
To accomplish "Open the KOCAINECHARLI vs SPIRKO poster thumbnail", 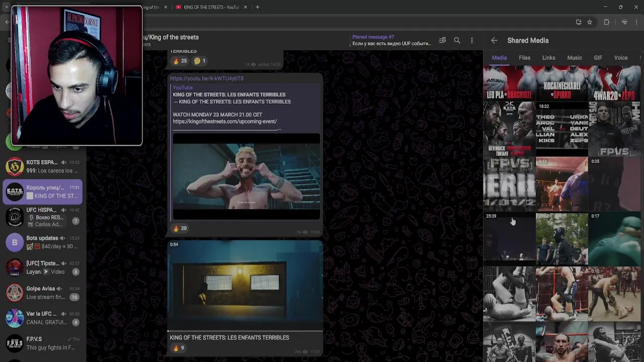I will pos(561,83).
